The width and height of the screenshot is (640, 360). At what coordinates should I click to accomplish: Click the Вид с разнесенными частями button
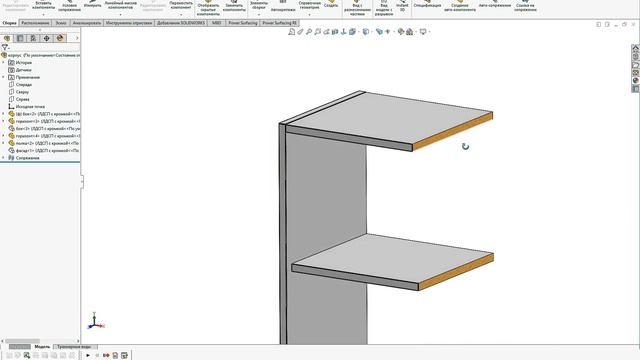[357, 7]
